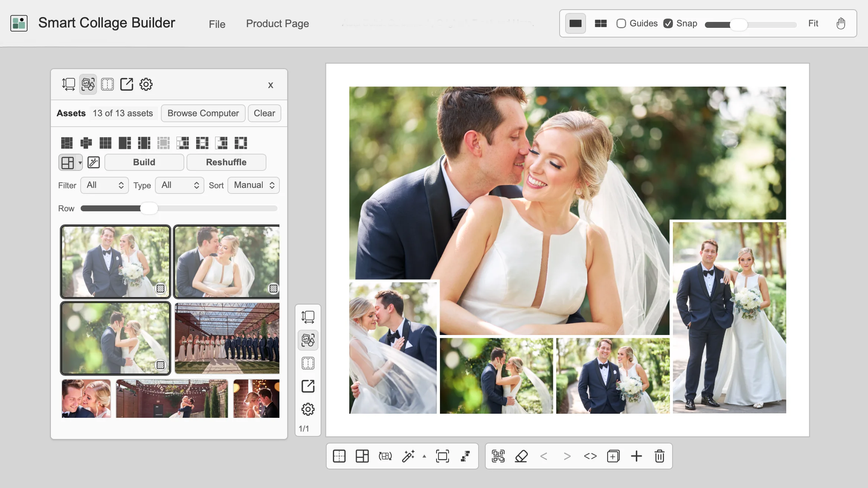Select the string lights courtyard photo thumbnail
This screenshot has height=488, width=868.
tap(172, 398)
